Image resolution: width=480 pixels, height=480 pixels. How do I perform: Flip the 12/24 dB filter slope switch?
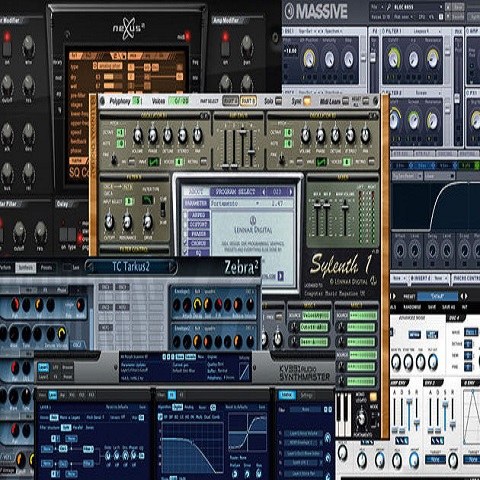click(x=163, y=209)
